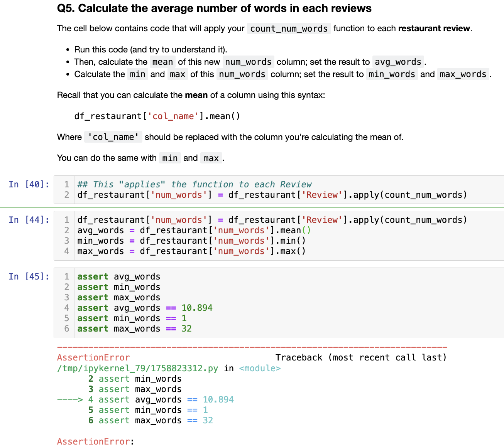This screenshot has width=504, height=448.
Task: Click the In [44]: cell prompt
Action: point(29,220)
